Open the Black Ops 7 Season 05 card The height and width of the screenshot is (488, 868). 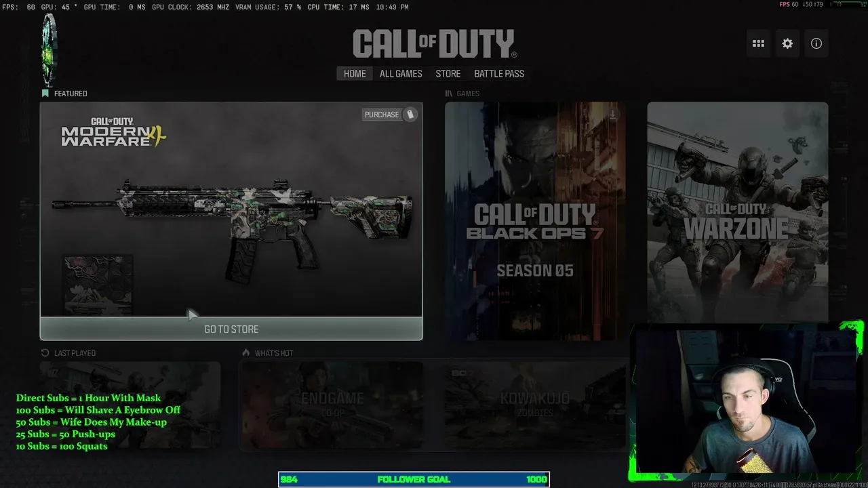[x=535, y=221]
